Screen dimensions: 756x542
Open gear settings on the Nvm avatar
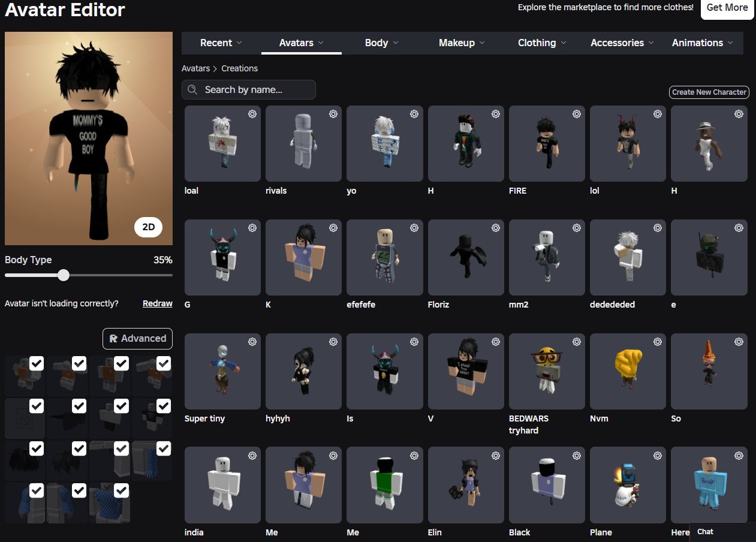pos(658,342)
